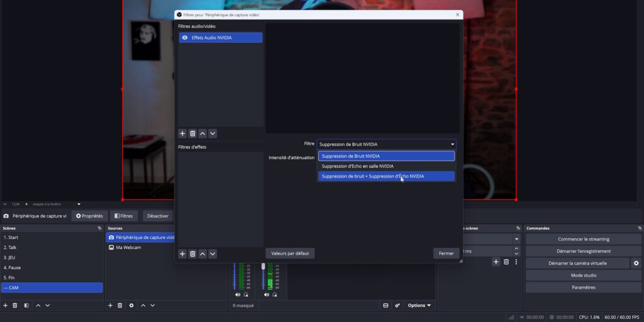The image size is (644, 322).
Task: Move effect filter up in list
Action: [x=203, y=254]
